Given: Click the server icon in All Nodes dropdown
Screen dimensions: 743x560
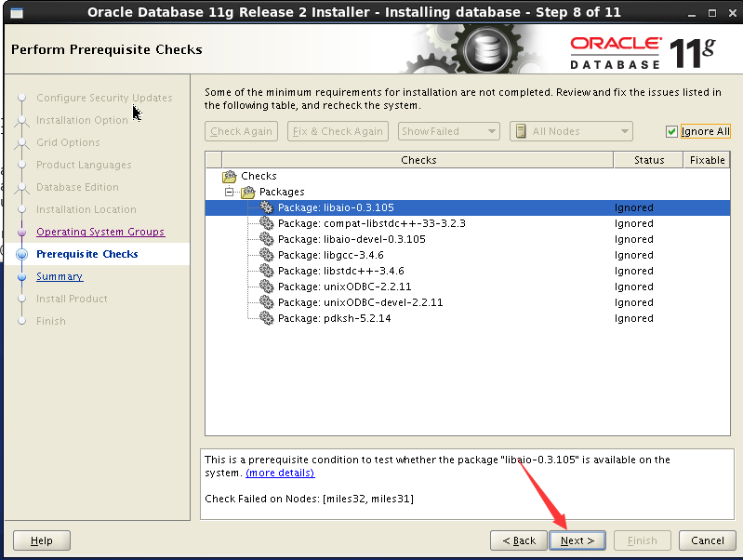Looking at the screenshot, I should coord(521,131).
